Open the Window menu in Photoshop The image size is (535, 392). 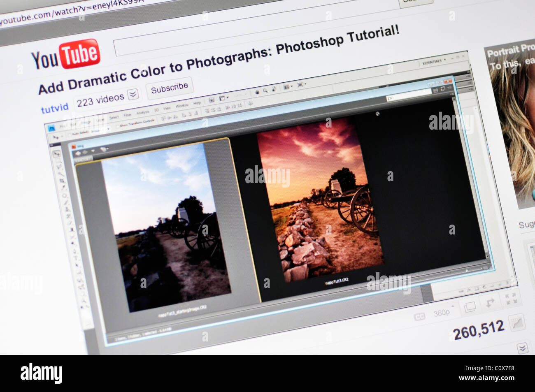pyautogui.click(x=182, y=106)
